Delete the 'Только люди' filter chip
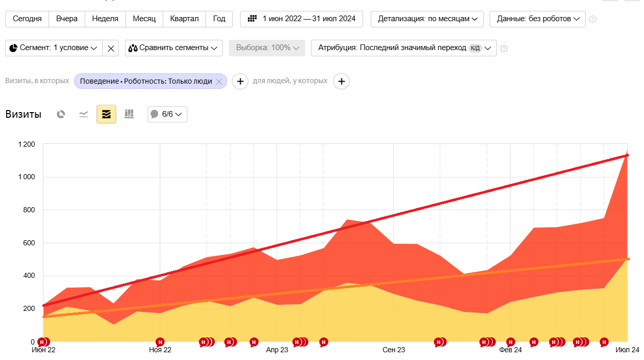 pos(219,81)
